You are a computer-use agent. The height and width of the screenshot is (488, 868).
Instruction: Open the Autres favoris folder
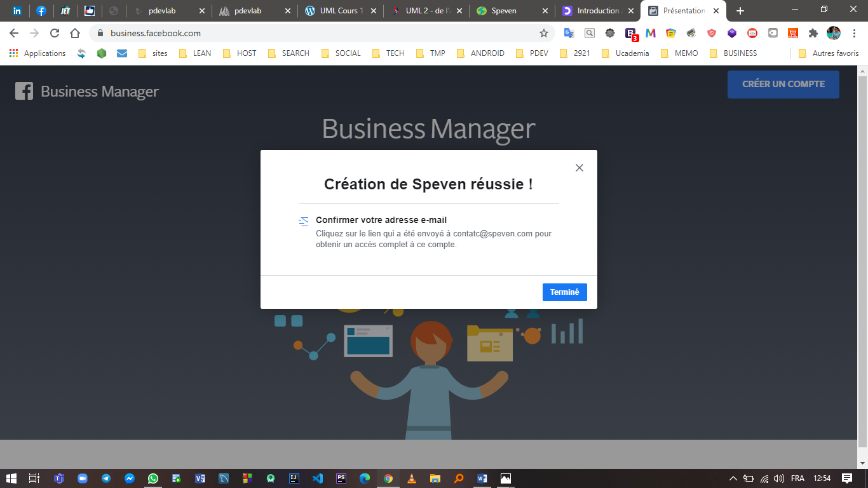(x=829, y=53)
